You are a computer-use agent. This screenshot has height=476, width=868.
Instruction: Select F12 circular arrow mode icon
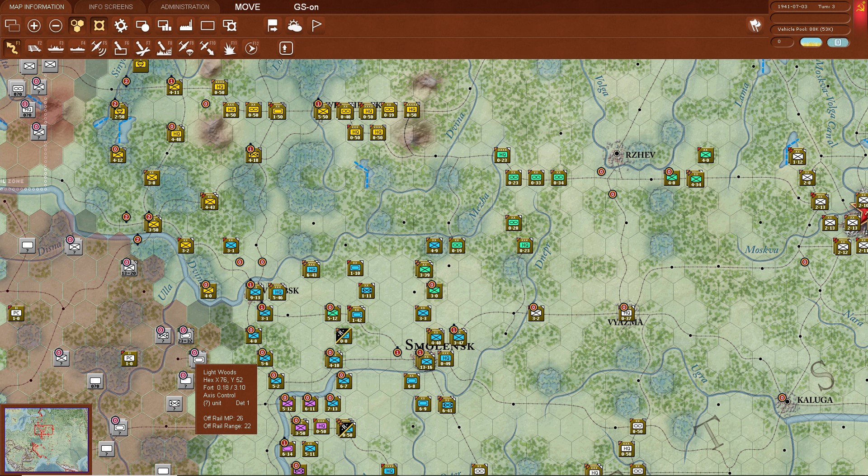[251, 47]
